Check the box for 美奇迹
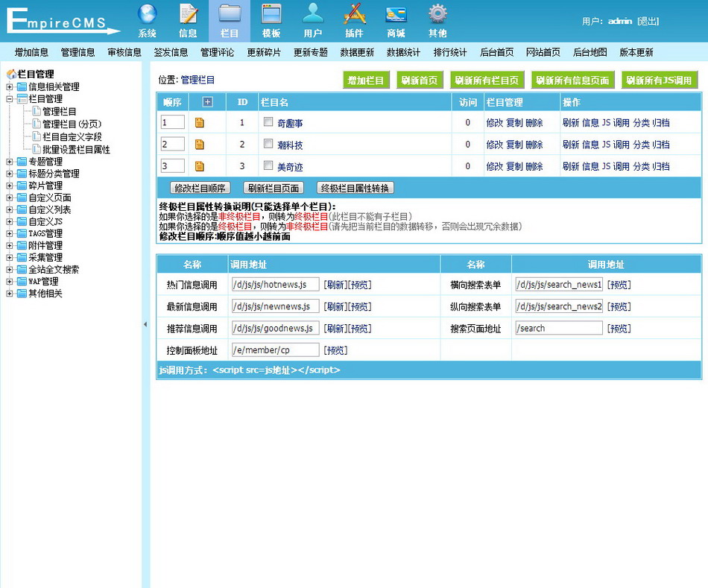 point(268,165)
